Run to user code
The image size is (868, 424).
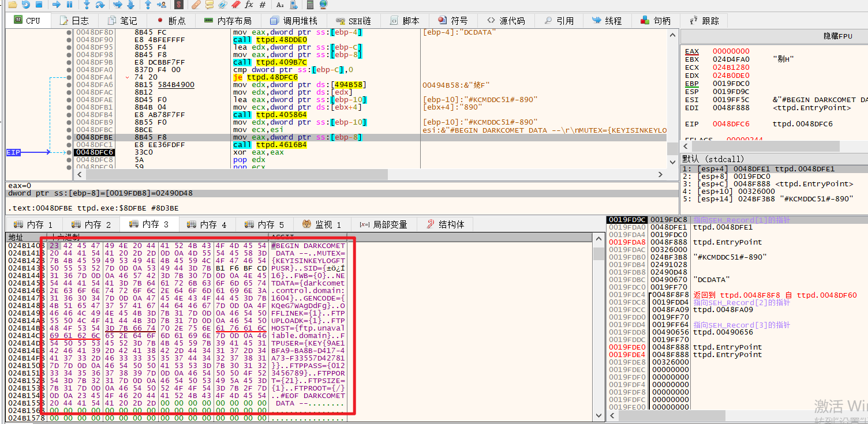point(162,5)
